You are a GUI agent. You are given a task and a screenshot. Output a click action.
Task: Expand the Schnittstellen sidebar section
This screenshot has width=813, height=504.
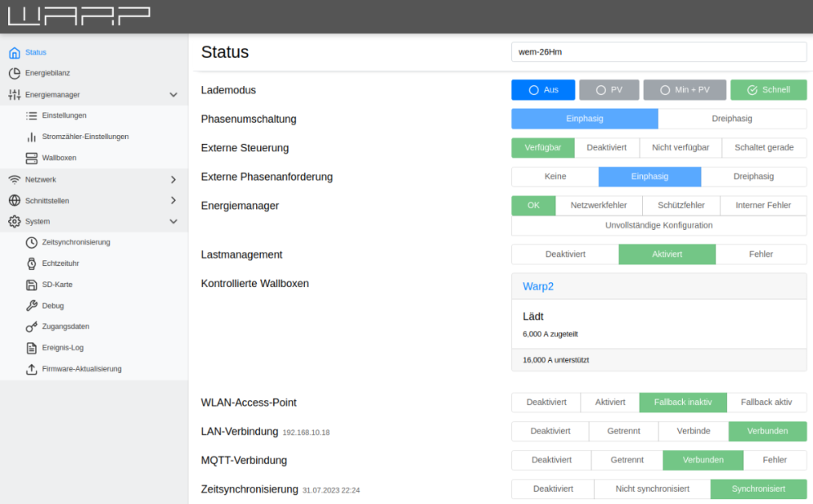(173, 200)
